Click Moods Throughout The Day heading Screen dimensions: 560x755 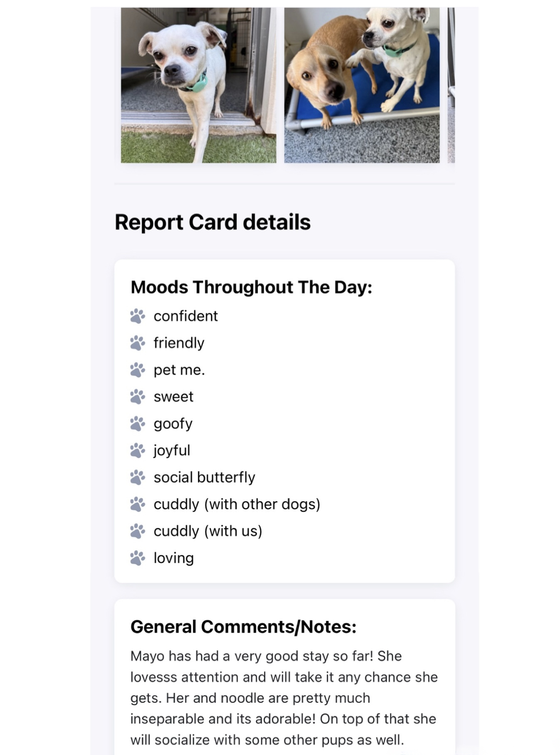pos(251,287)
